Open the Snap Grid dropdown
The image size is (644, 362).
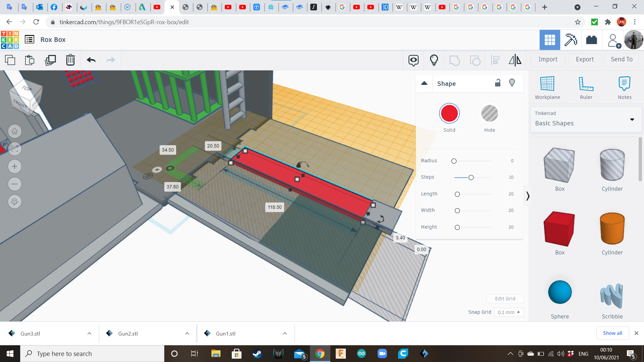(x=508, y=312)
